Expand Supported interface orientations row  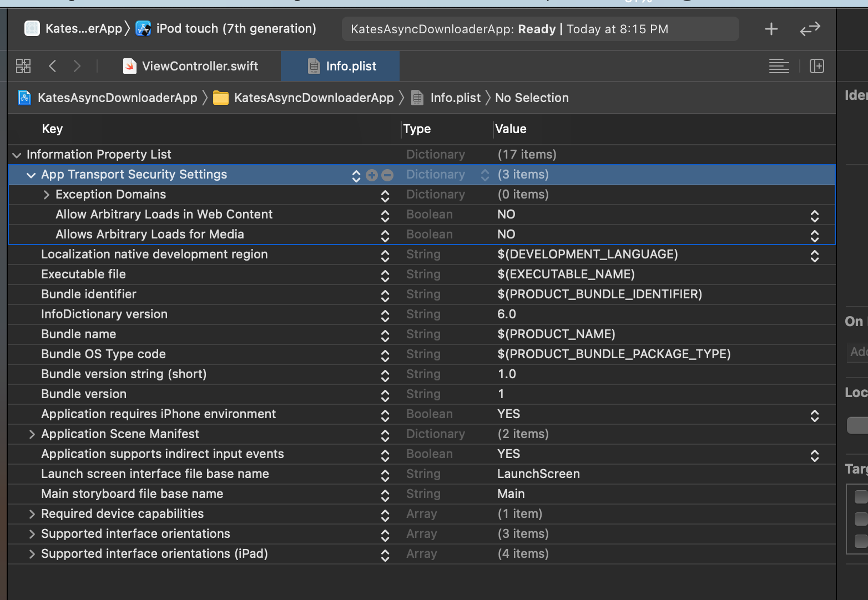(32, 534)
